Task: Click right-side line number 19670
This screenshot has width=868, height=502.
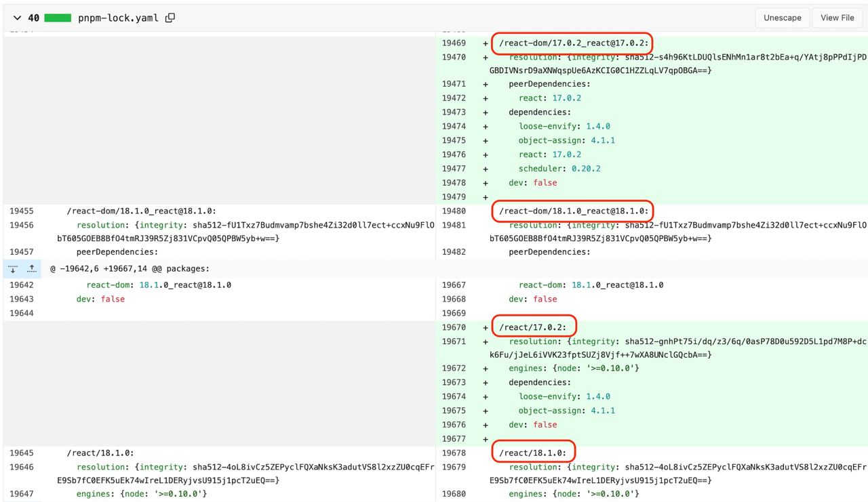Action: click(x=454, y=327)
